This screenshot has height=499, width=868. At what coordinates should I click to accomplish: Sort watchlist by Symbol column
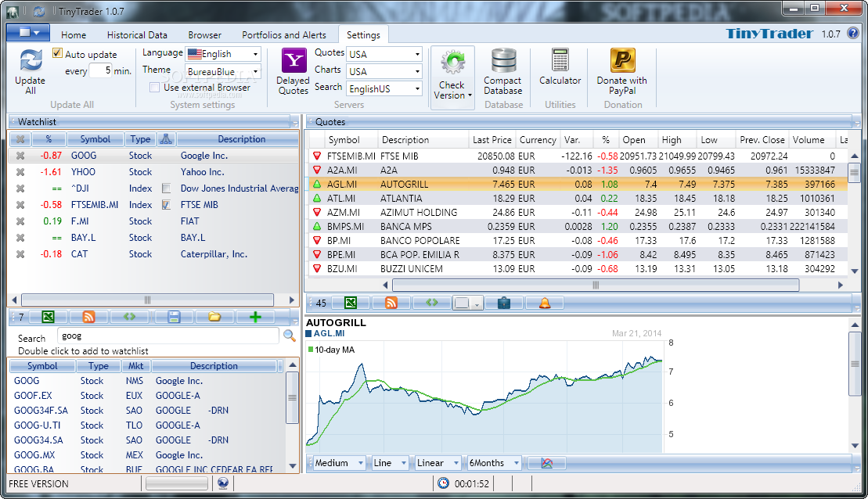[x=95, y=139]
